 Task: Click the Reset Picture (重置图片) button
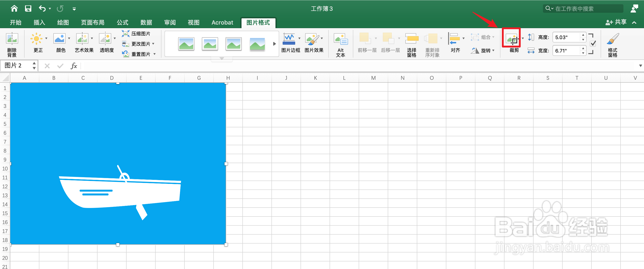tap(140, 54)
